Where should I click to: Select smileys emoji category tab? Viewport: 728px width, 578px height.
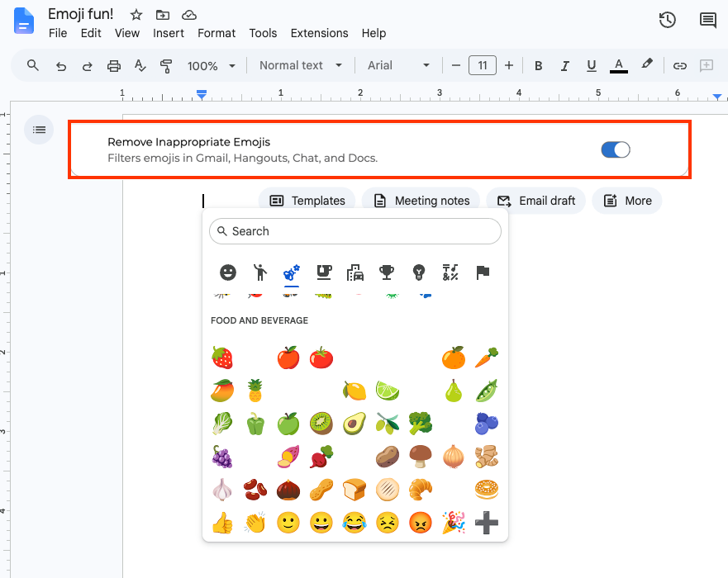[x=228, y=272]
